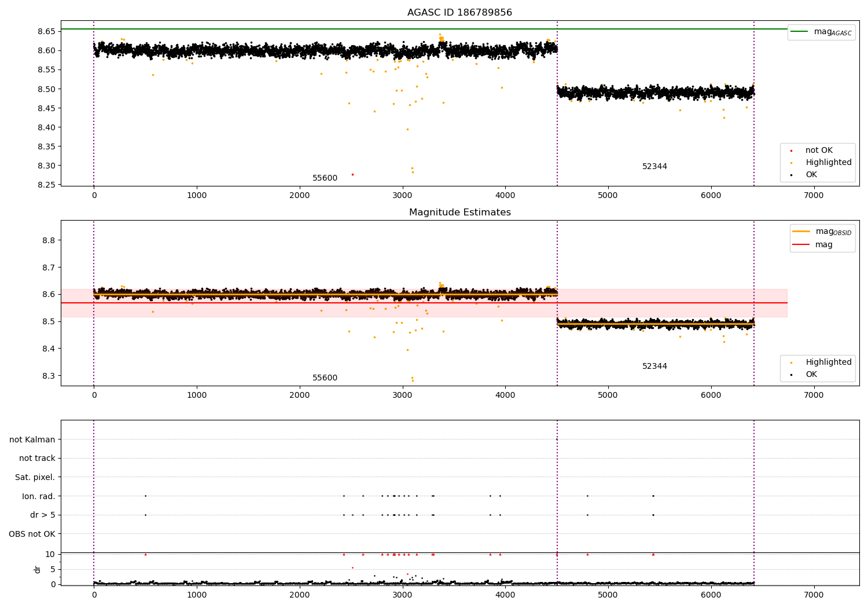Click the 'not track' row label
Viewport: 868px width, 608px height.
click(37, 459)
